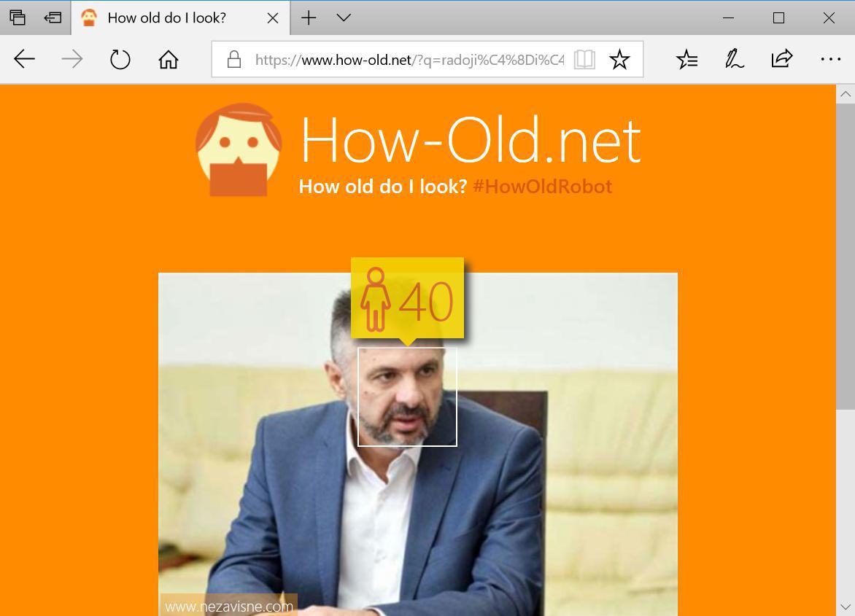Open the web notes pen tool
The height and width of the screenshot is (616, 855).
735,59
